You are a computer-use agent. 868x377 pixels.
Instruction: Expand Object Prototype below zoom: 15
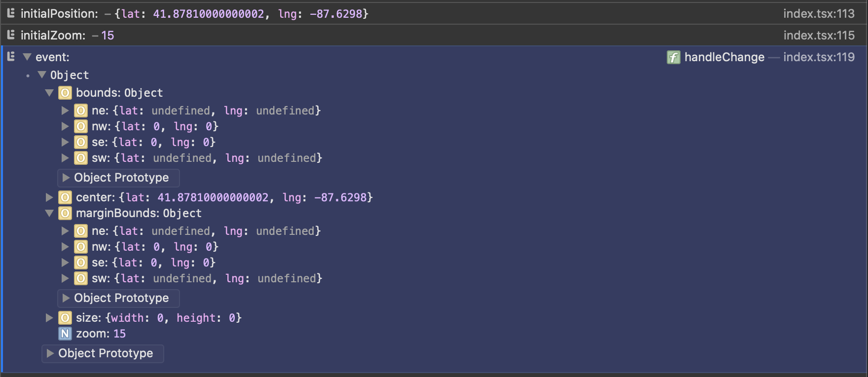point(50,353)
